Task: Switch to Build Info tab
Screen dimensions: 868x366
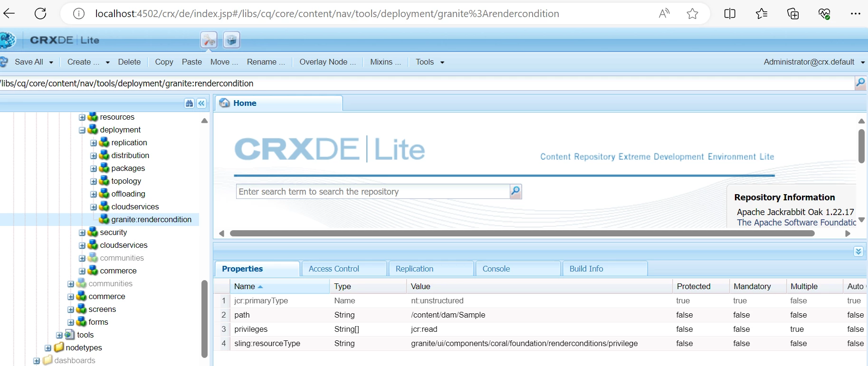Action: (x=605, y=269)
